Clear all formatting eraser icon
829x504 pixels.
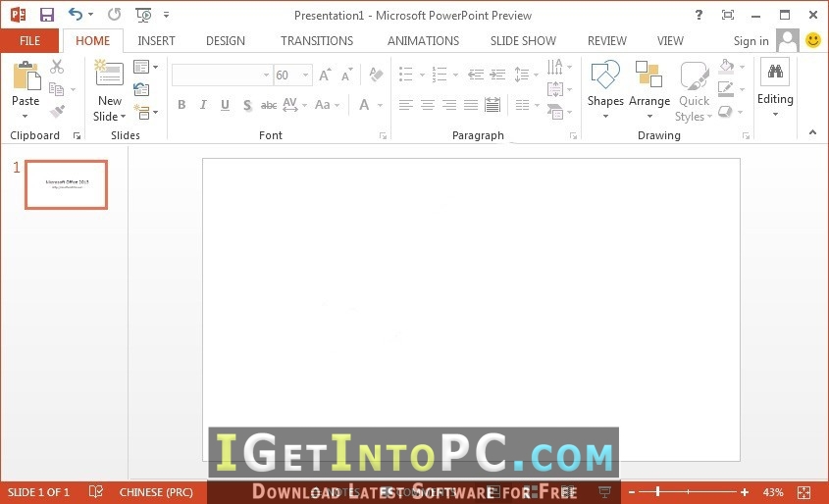click(x=376, y=75)
